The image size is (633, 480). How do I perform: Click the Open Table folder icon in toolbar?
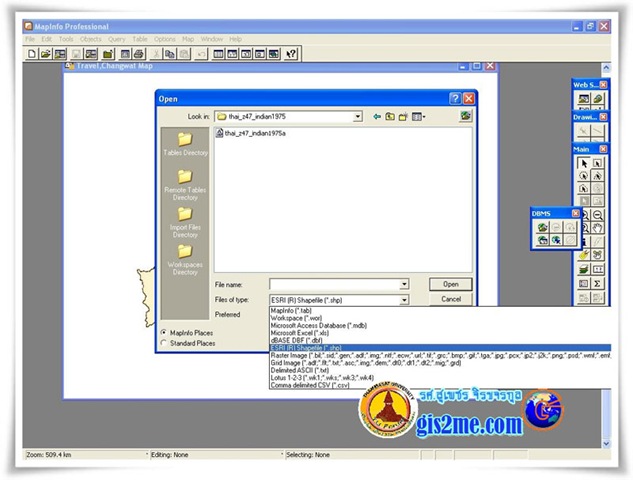(46, 54)
